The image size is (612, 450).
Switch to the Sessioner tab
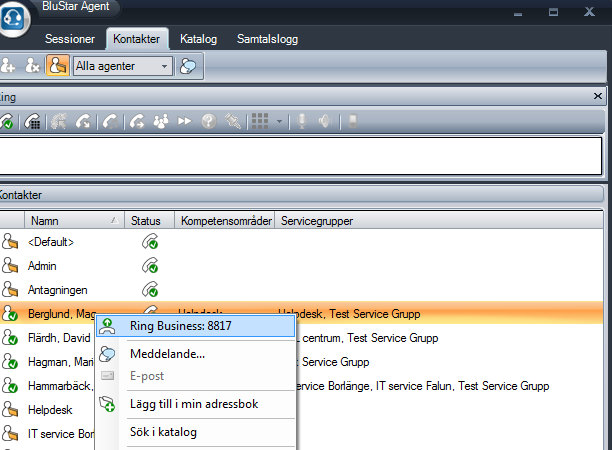(70, 39)
